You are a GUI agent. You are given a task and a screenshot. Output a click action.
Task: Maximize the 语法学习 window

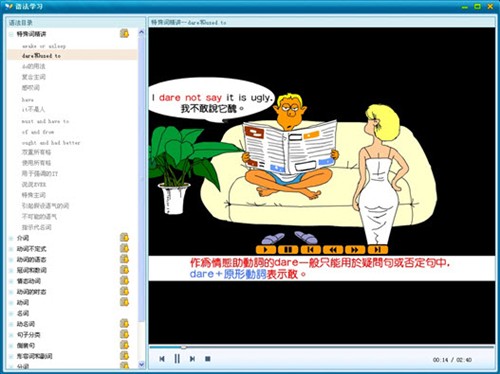pos(477,6)
